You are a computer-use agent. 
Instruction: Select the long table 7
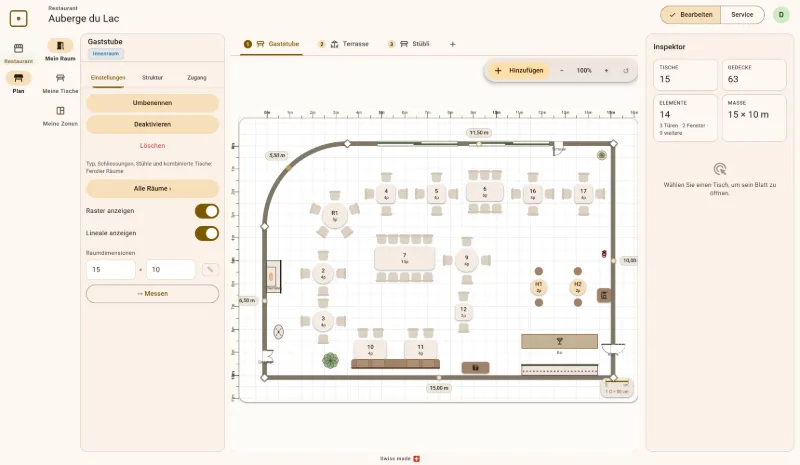pyautogui.click(x=405, y=258)
